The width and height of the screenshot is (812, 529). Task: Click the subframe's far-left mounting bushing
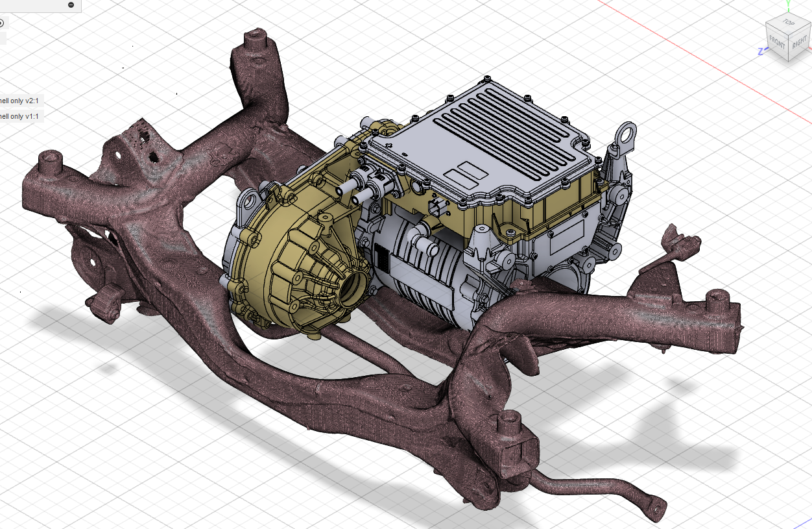click(x=49, y=161)
